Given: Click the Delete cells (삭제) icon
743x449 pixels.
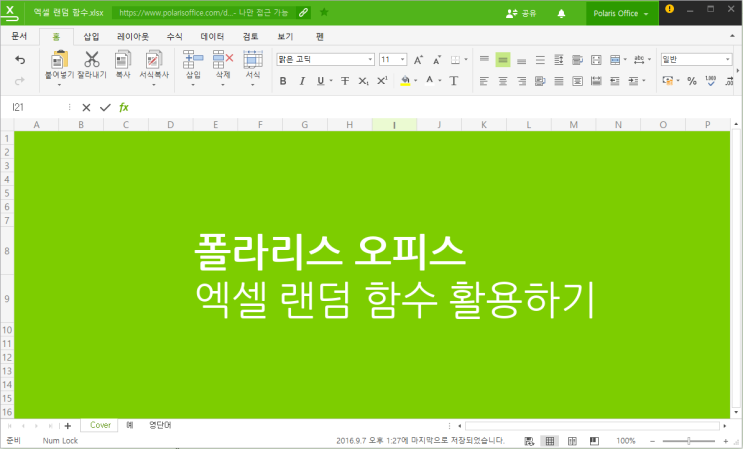Looking at the screenshot, I should coord(223,60).
